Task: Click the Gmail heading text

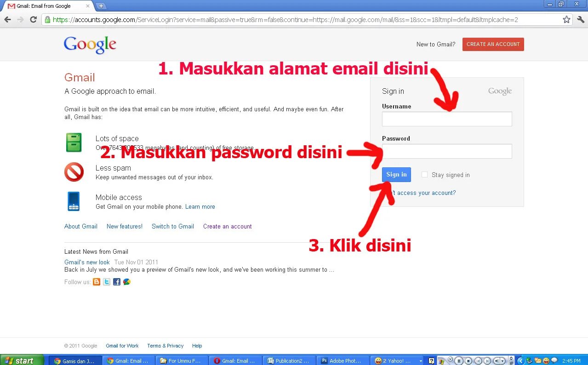Action: (80, 77)
